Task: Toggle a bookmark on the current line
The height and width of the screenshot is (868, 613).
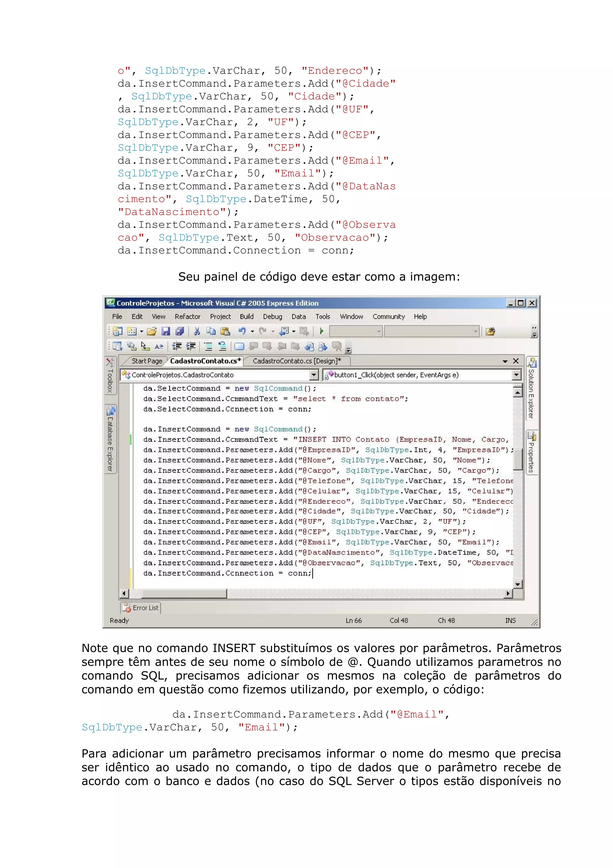Action: tap(239, 346)
